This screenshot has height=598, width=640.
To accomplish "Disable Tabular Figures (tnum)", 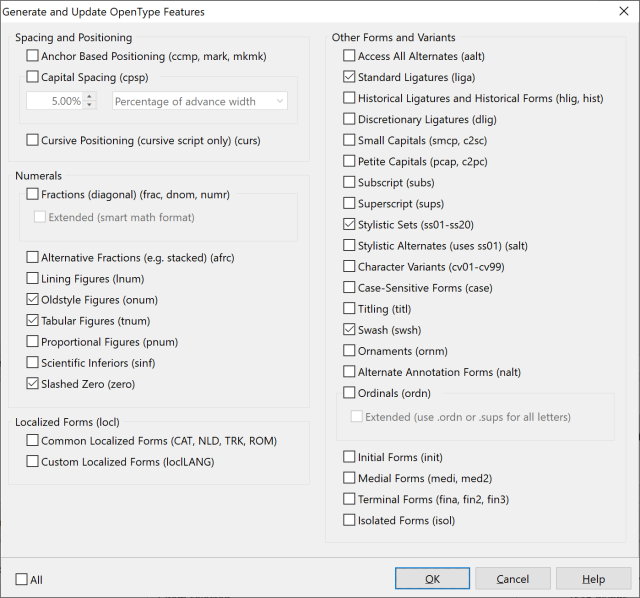I will (x=33, y=321).
